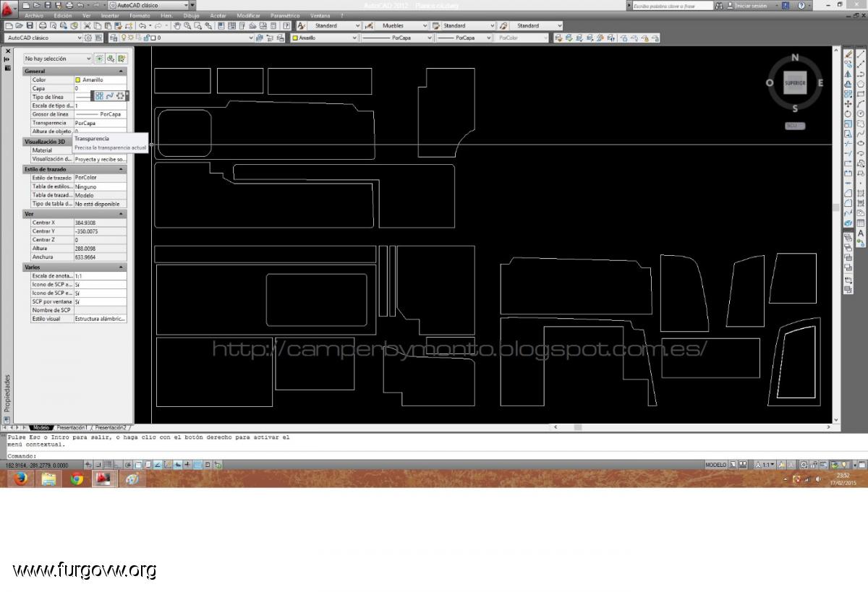Open File Explorer from the Windows taskbar
The height and width of the screenshot is (592, 868).
[48, 479]
